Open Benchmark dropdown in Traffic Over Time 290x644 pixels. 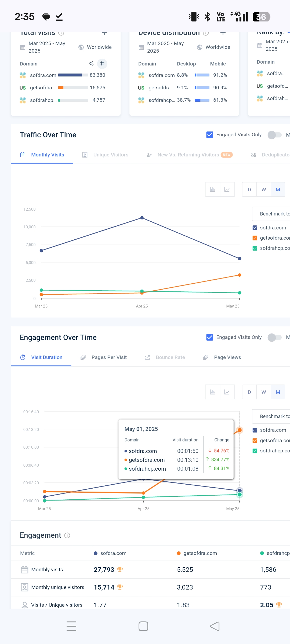pyautogui.click(x=271, y=214)
